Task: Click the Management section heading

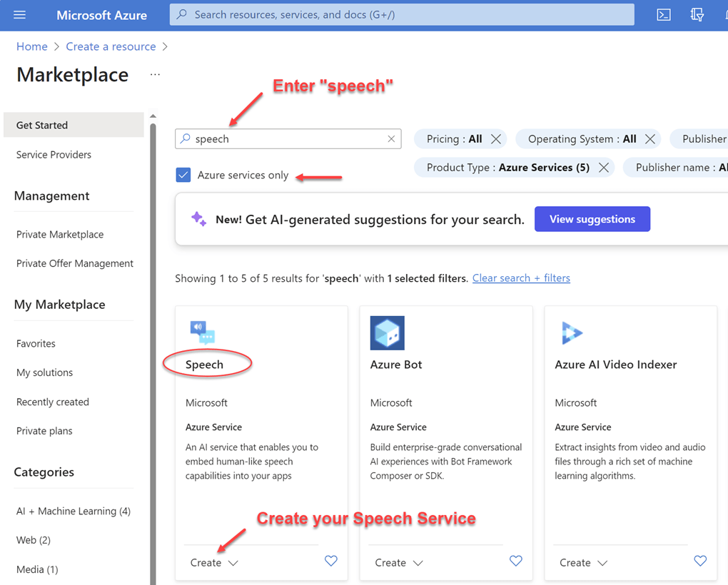Action: 52,195
